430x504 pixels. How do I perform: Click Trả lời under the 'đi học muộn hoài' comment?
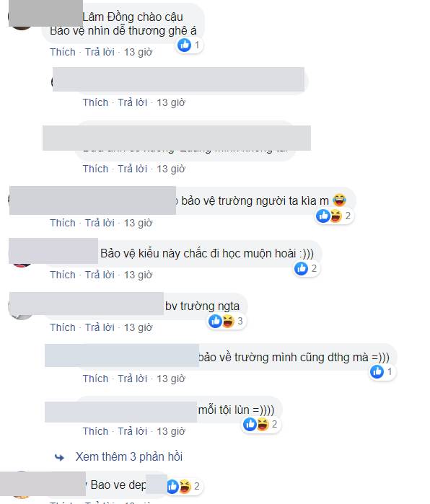[x=100, y=275]
